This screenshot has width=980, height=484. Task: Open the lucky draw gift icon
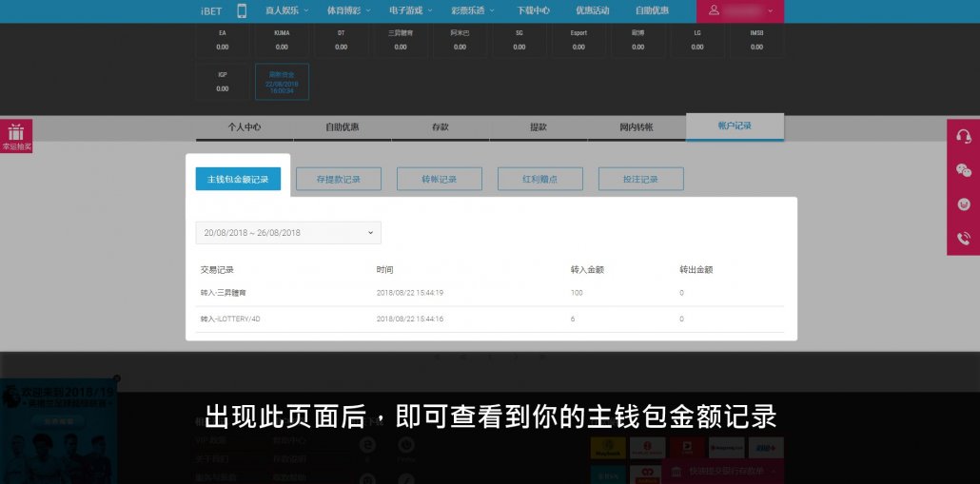(15, 136)
